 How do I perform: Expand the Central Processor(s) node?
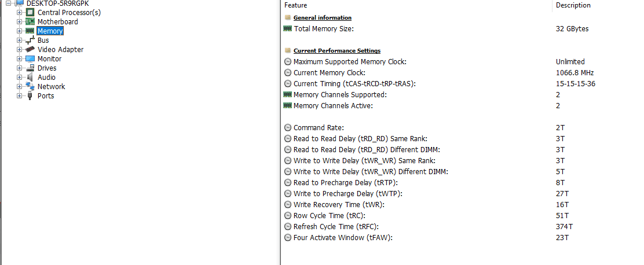(19, 12)
